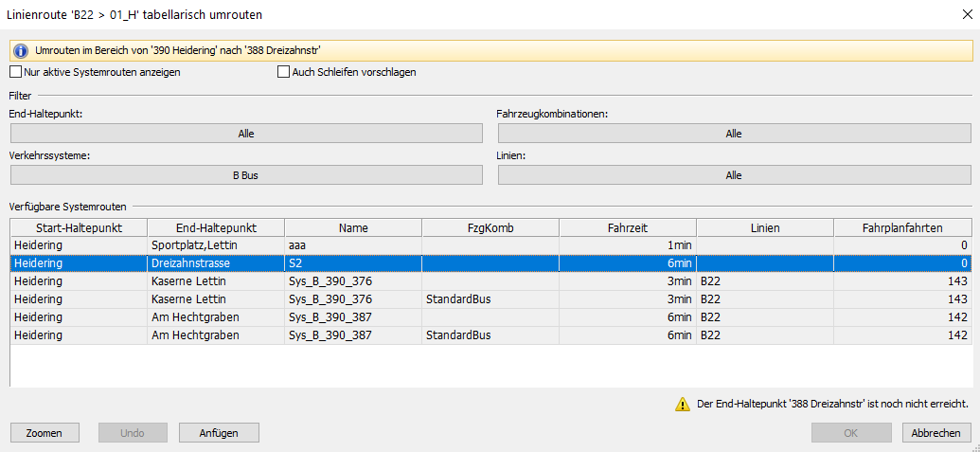Click the info icon in the yellow banner
Image resolution: width=980 pixels, height=452 pixels.
tap(20, 50)
